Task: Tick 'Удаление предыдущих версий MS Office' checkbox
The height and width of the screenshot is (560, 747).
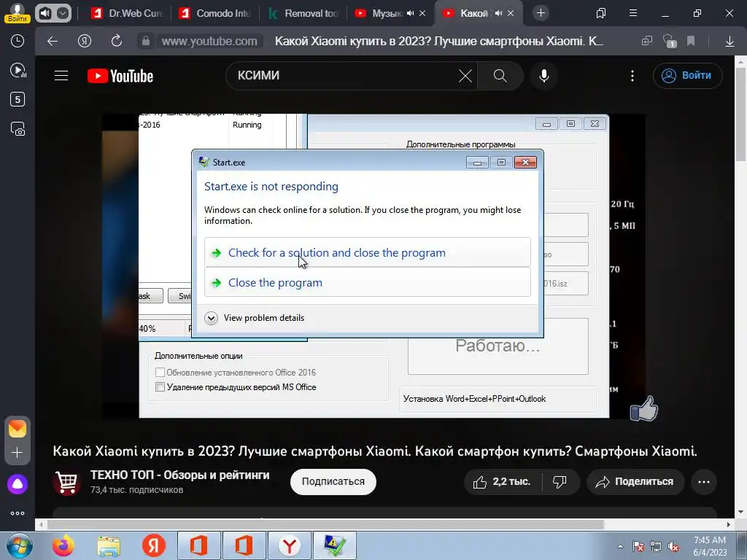Action: point(160,387)
